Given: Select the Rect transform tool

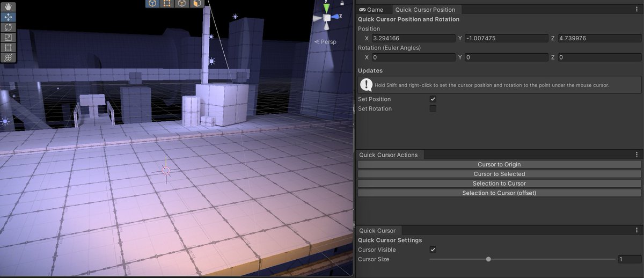Looking at the screenshot, I should (9, 48).
